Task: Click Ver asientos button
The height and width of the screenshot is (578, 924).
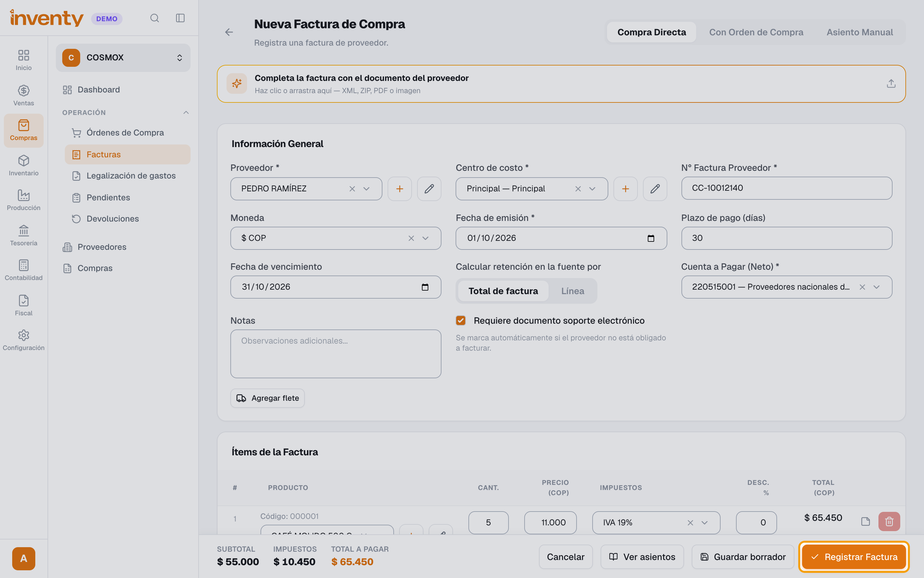Action: pos(642,557)
